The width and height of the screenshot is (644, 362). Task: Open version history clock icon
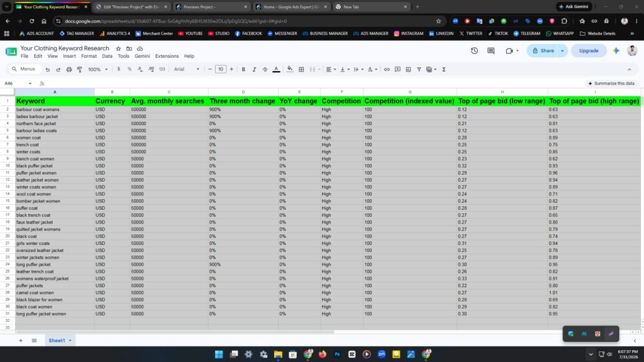click(x=474, y=51)
